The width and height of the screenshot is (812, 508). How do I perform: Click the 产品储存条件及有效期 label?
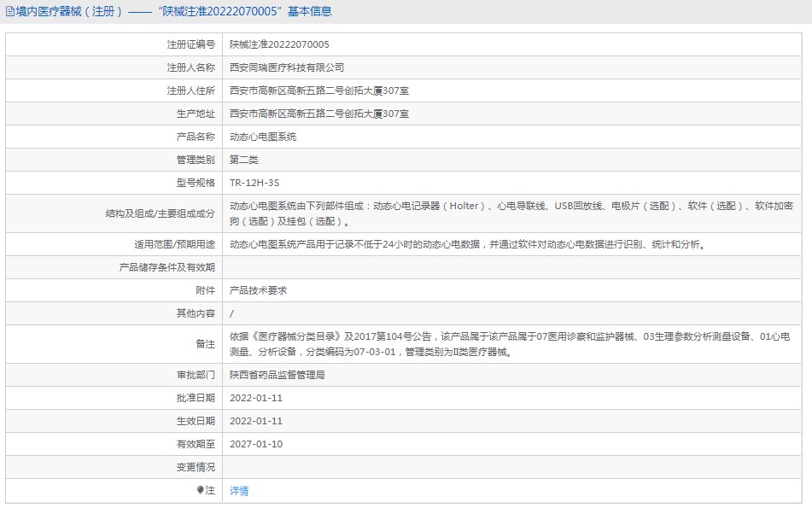166,267
